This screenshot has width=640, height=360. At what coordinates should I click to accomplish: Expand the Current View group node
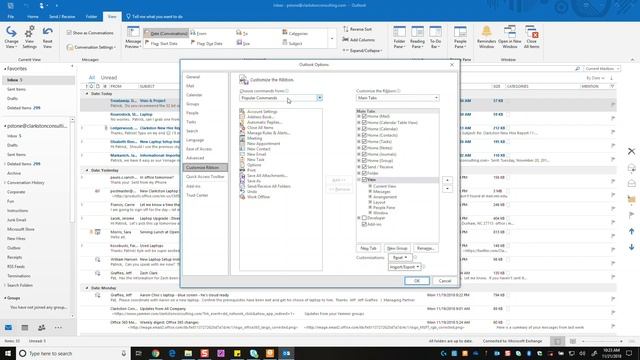[x=370, y=186]
